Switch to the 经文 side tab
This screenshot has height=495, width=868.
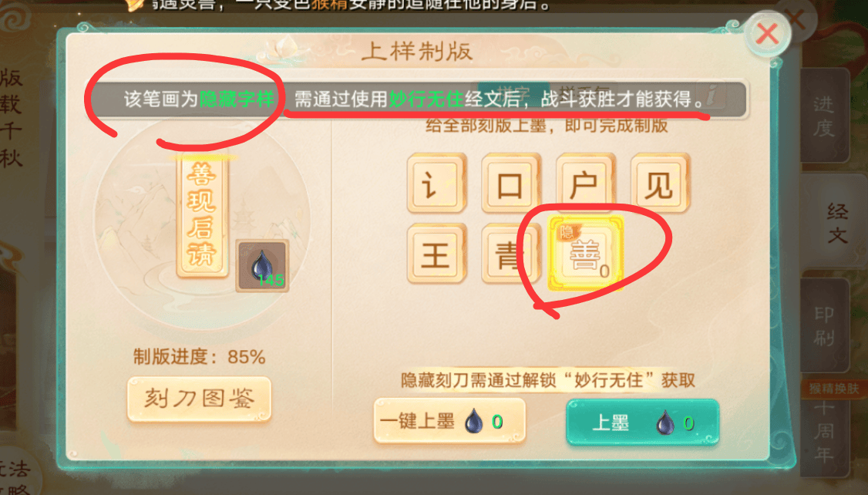pyautogui.click(x=837, y=223)
